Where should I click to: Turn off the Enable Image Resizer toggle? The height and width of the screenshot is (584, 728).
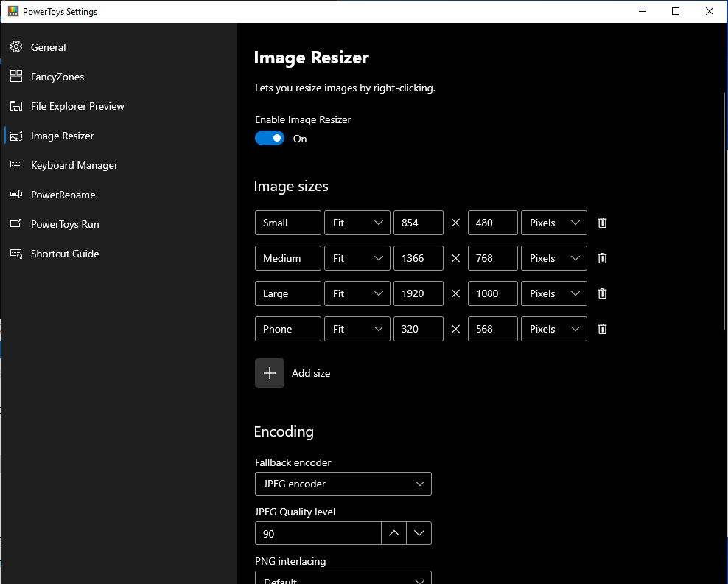[270, 138]
